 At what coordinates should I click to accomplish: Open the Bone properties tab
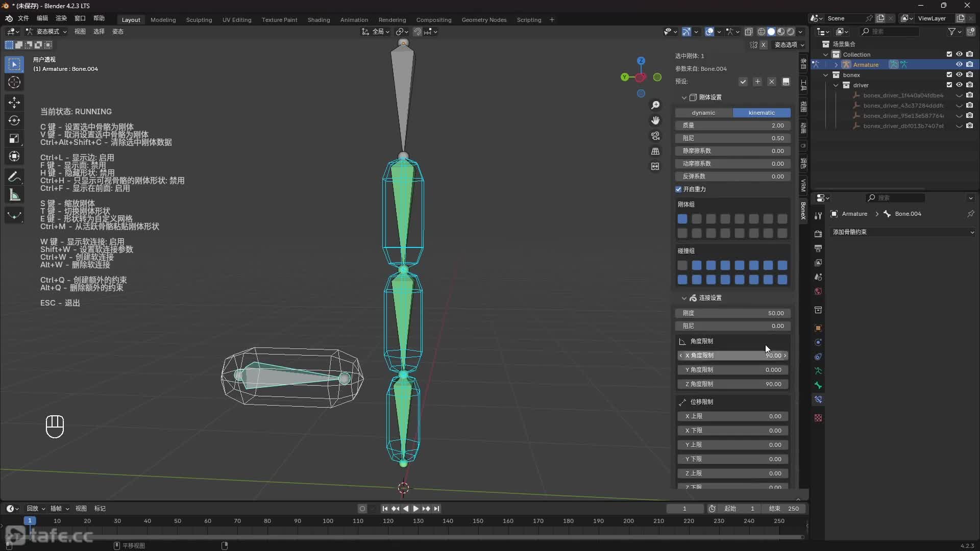pos(818,385)
